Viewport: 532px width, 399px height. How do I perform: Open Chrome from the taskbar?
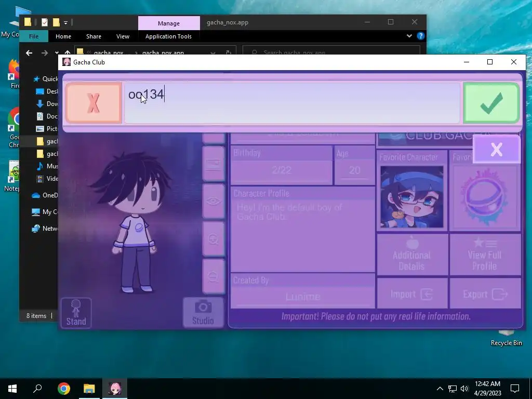63,389
